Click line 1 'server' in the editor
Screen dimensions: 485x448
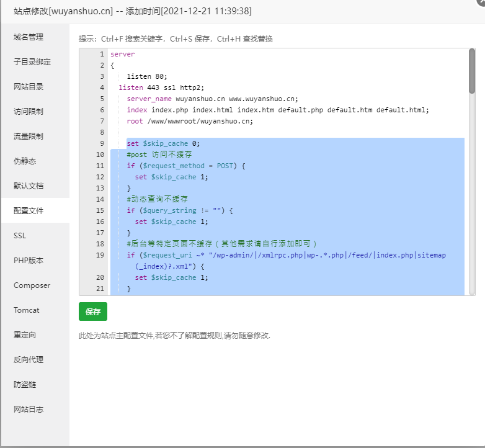[x=122, y=54]
